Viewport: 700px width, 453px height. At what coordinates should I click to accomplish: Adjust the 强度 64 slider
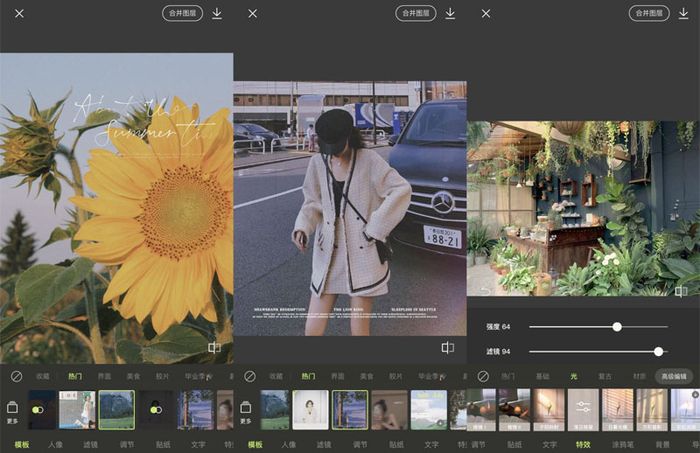coord(598,327)
